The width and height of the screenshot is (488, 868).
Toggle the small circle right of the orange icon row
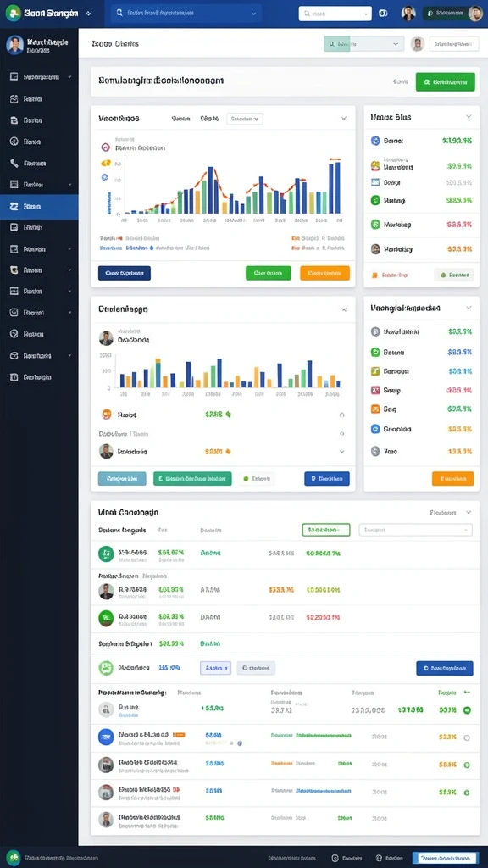click(x=341, y=415)
